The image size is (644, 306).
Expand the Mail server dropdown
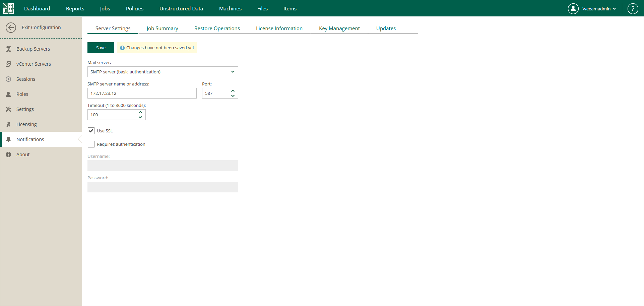coord(163,72)
